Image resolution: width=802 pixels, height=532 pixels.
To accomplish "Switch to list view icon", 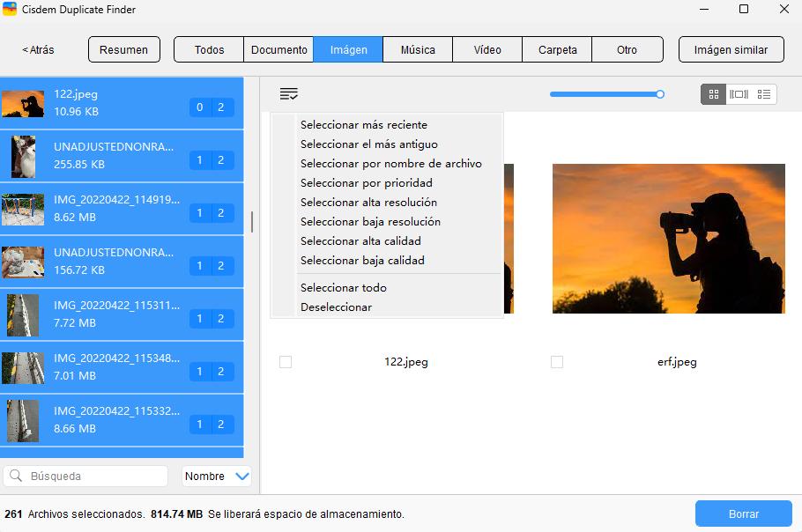I will click(x=765, y=95).
